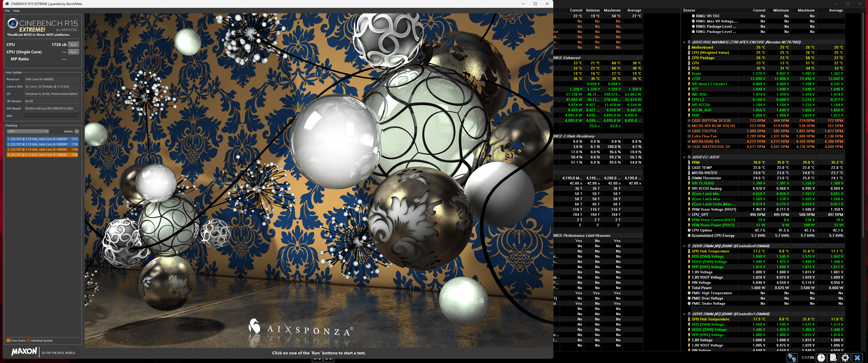Click the Maxon logo at bottom left
The height and width of the screenshot is (363, 868).
[x=24, y=352]
